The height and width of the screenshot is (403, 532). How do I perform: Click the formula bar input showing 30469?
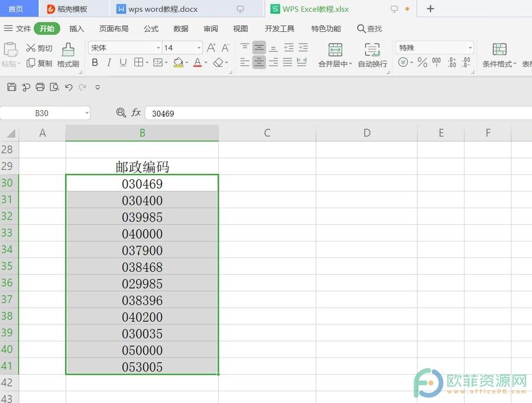tap(338, 113)
